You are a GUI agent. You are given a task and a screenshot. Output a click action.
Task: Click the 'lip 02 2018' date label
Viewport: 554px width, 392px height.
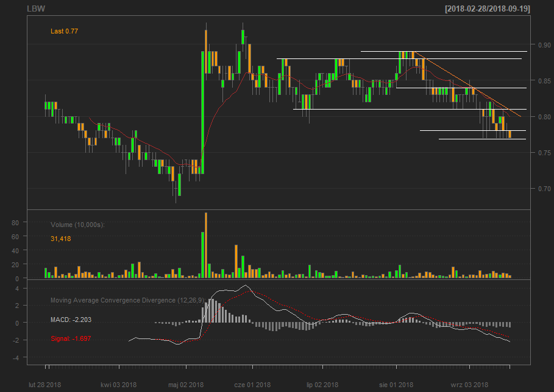coord(322,385)
